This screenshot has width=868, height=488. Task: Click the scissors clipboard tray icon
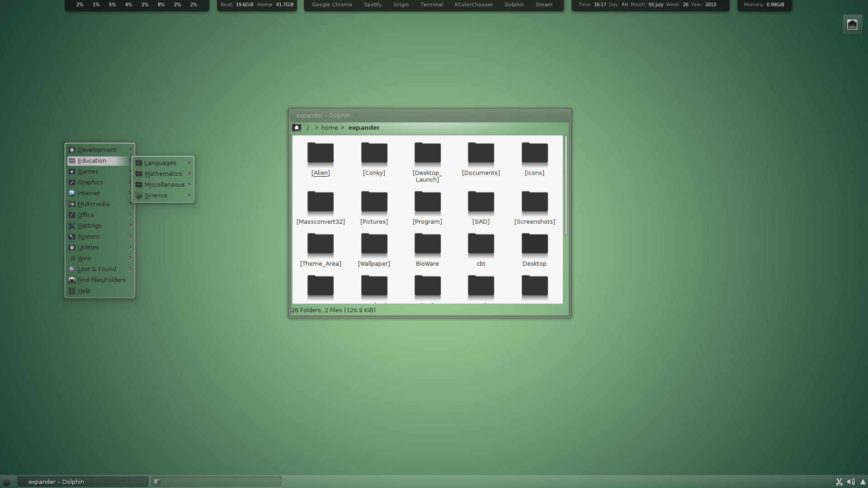click(839, 482)
